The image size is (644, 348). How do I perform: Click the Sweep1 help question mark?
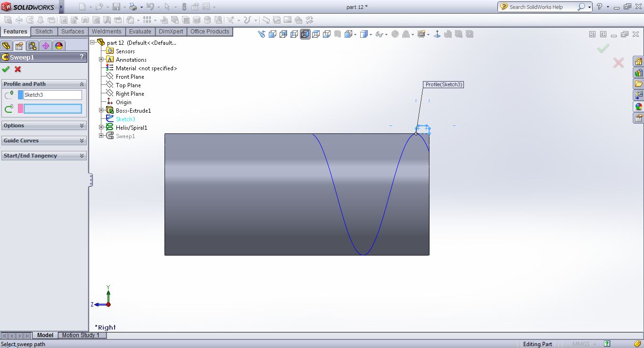pos(82,57)
